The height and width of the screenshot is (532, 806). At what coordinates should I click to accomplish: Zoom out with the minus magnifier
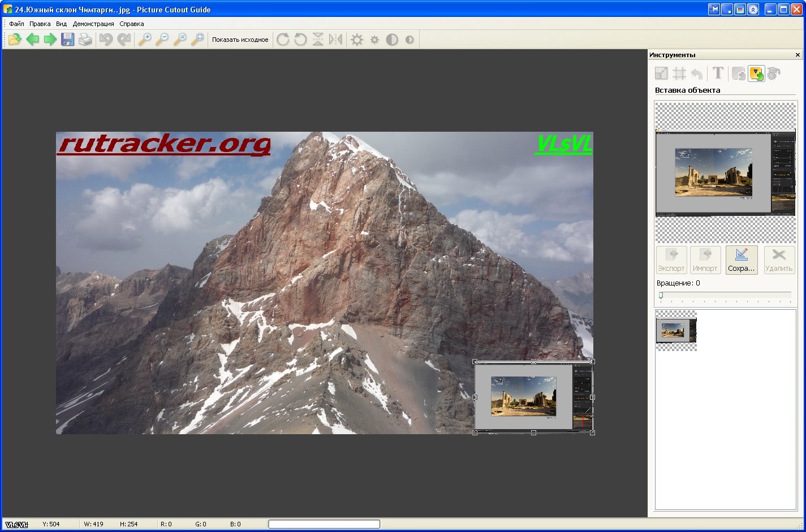coord(162,40)
